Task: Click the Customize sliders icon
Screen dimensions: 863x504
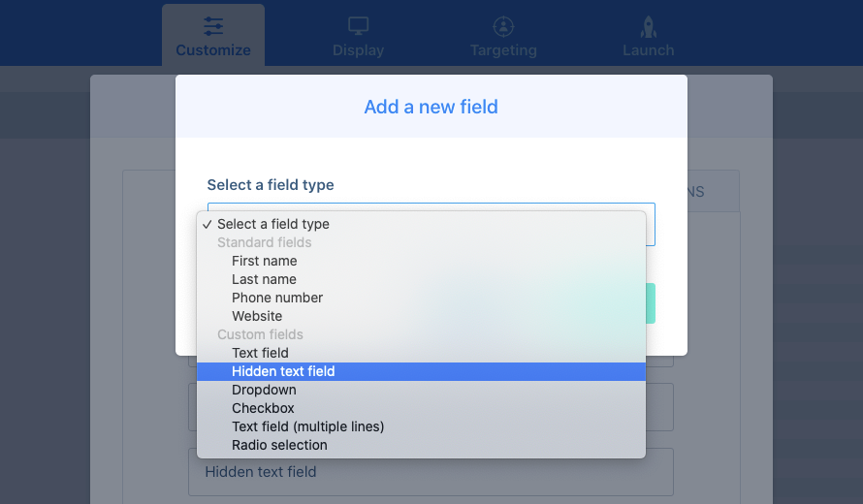Action: (213, 26)
